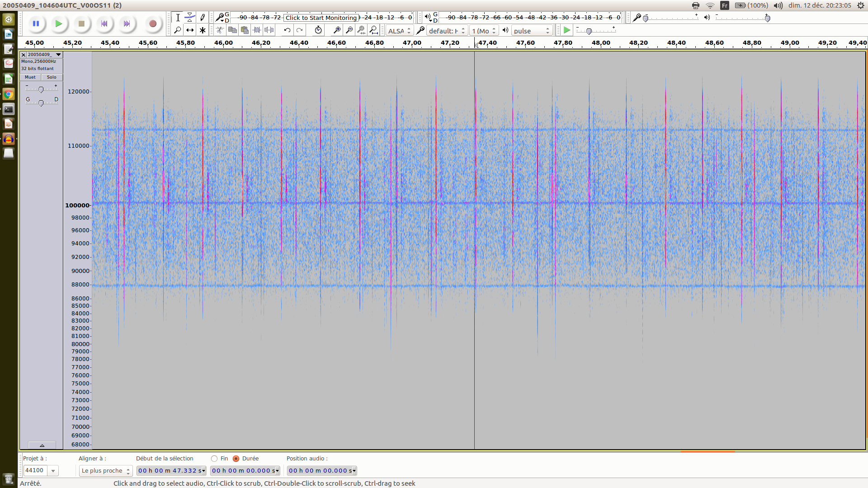Select the Envelope tool
This screenshot has height=488, width=868.
[x=190, y=18]
